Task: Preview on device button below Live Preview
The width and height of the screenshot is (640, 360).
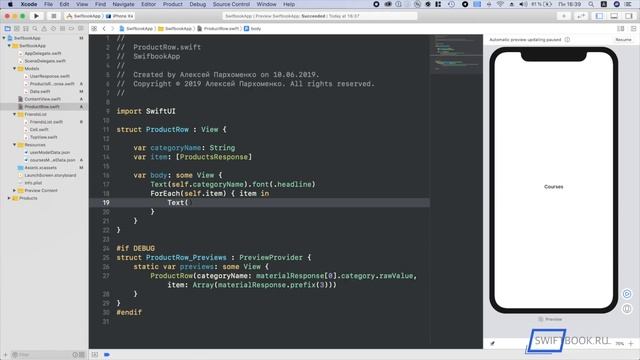Action: [627, 309]
